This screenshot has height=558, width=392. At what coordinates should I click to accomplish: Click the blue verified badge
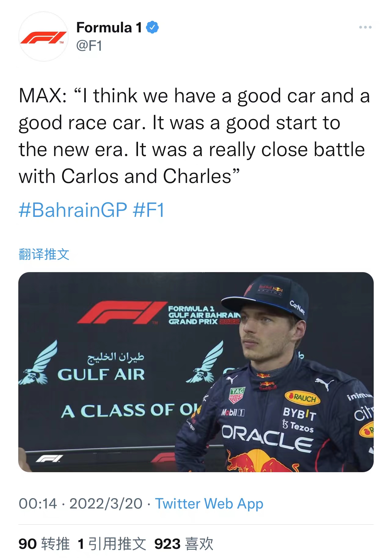(x=152, y=27)
